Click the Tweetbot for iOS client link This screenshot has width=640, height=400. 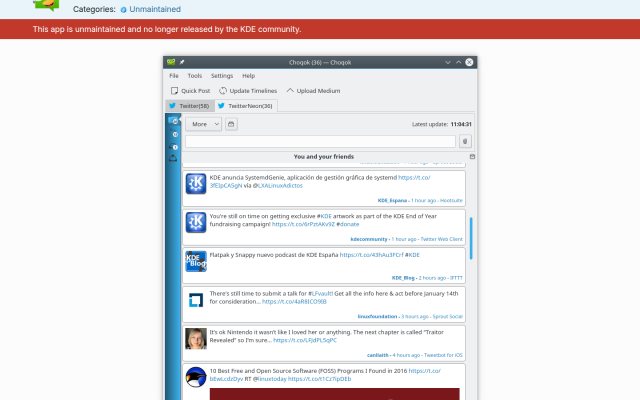coord(443,355)
